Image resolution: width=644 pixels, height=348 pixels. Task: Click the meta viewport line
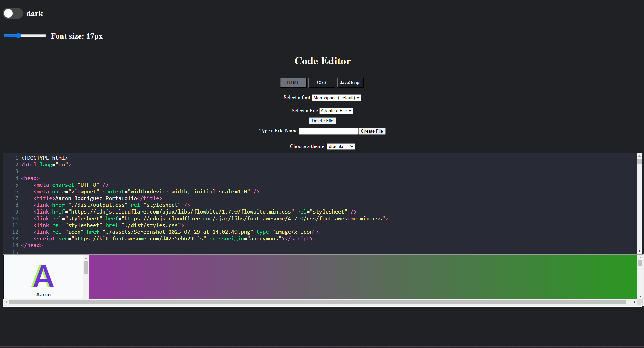[146, 192]
